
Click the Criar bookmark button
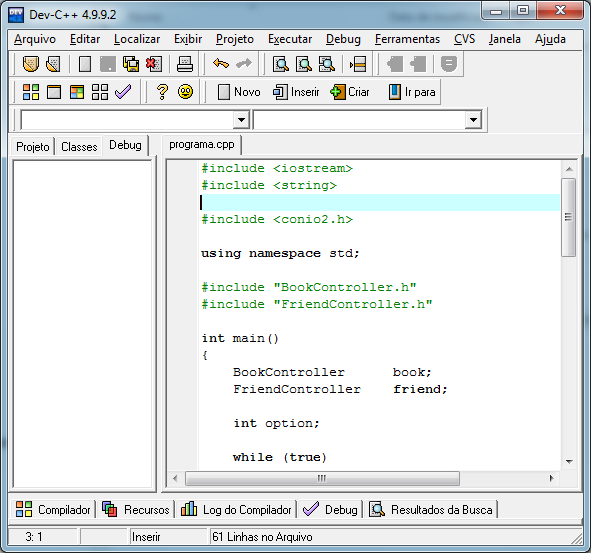349,92
